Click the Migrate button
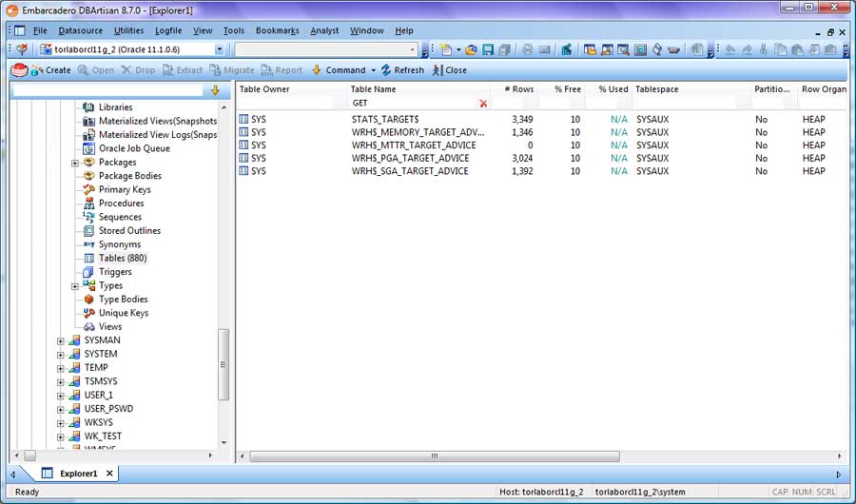Image resolution: width=856 pixels, height=504 pixels. 232,70
